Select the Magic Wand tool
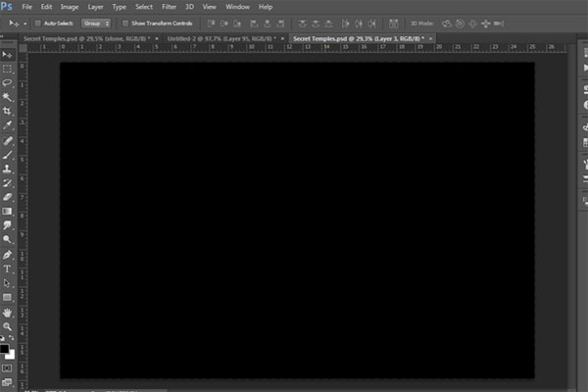The width and height of the screenshot is (588, 392). point(8,98)
